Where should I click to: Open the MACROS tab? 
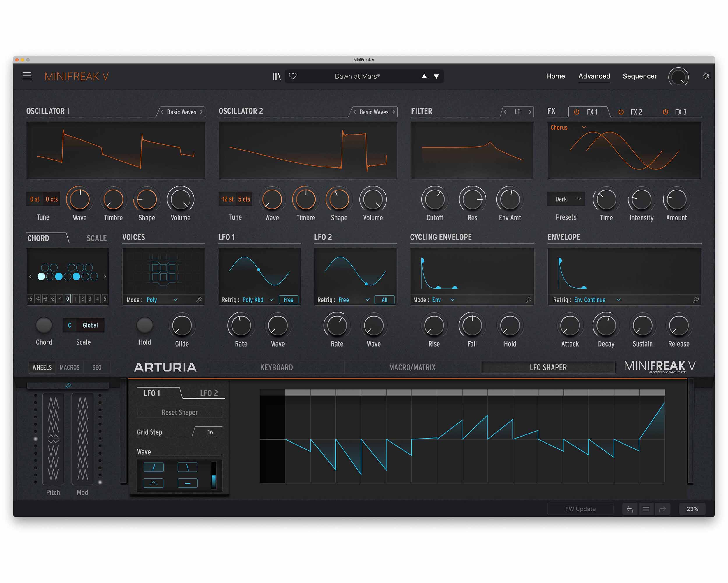click(70, 367)
